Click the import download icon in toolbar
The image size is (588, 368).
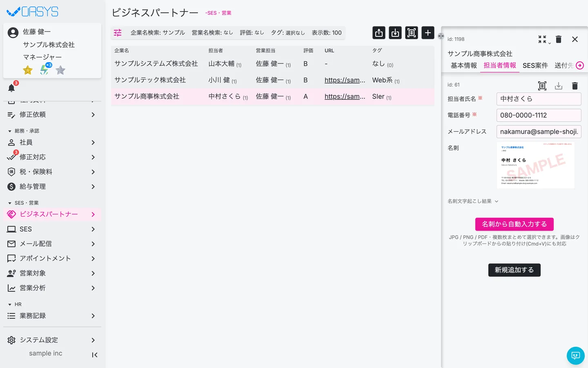point(395,33)
